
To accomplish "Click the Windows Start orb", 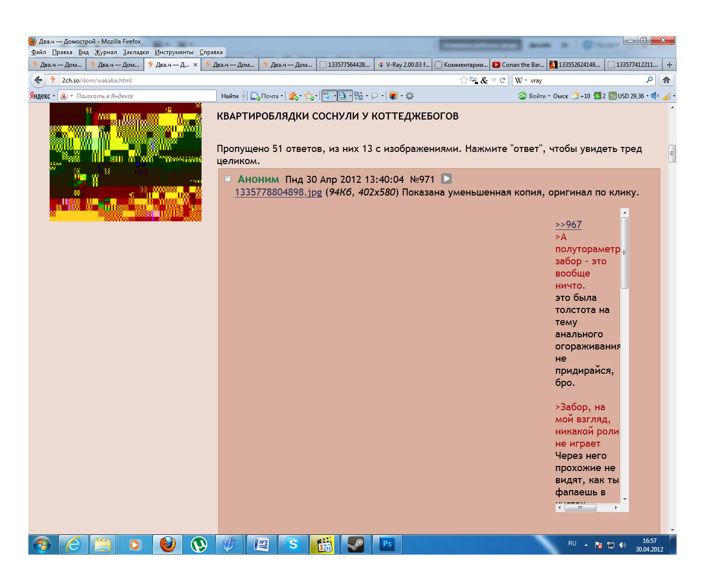I will pos(42,545).
